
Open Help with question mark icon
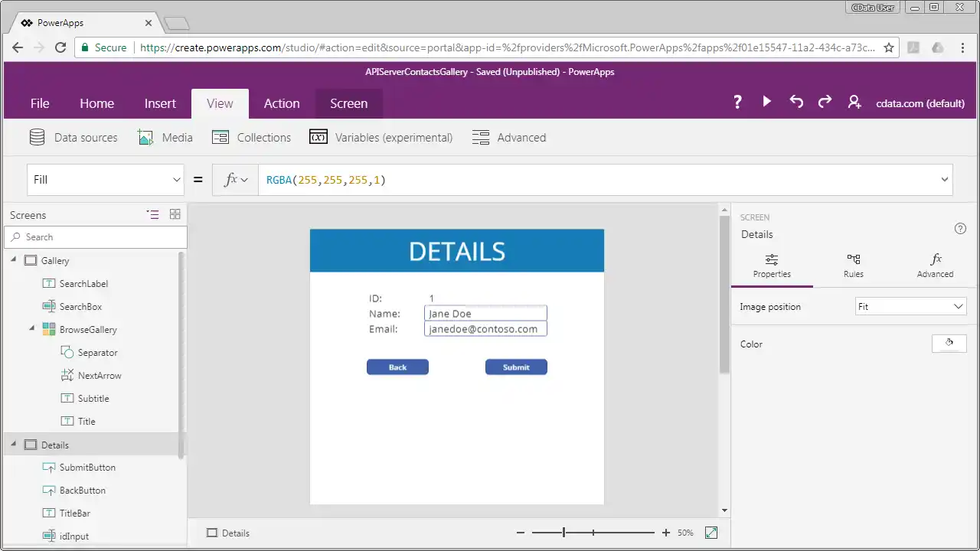[737, 102]
